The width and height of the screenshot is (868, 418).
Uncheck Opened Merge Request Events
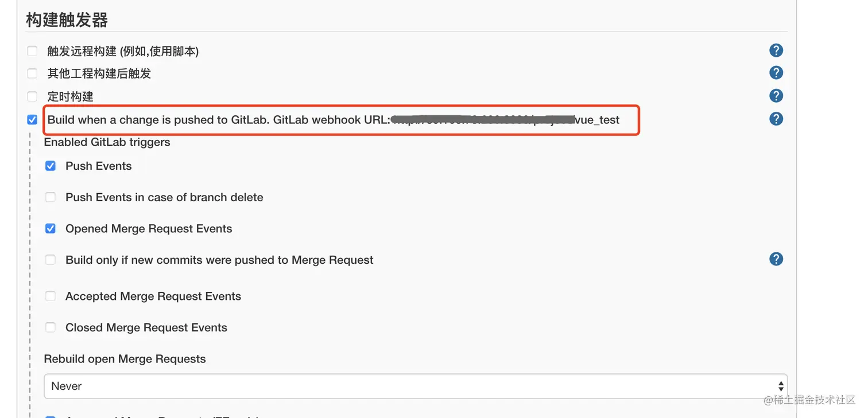(51, 229)
